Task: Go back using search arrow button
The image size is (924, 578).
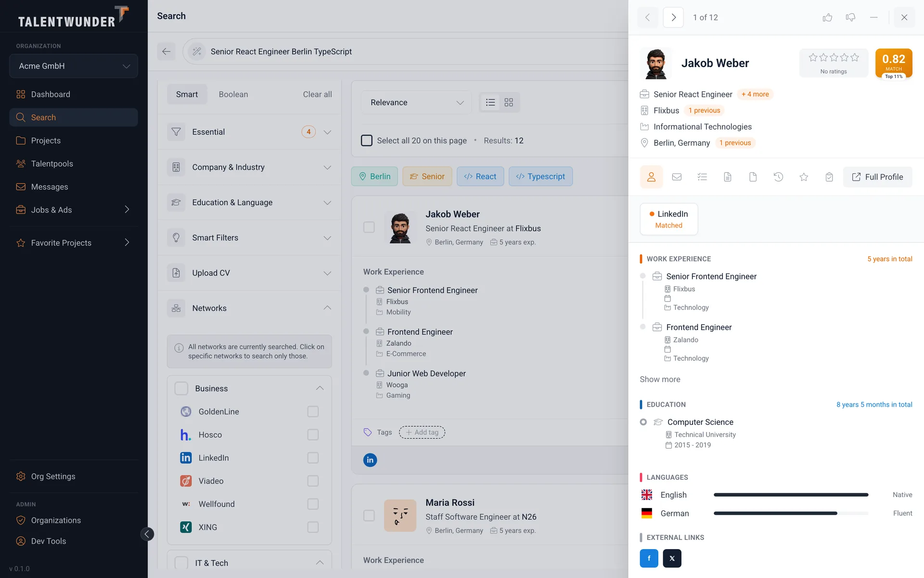Action: 166,52
